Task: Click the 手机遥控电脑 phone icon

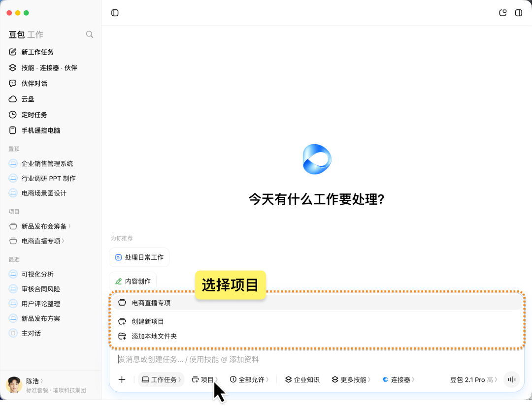Action: [12, 130]
